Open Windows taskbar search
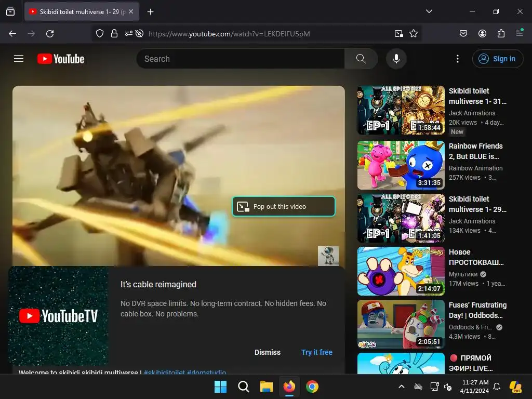The image size is (532, 399). [243, 387]
